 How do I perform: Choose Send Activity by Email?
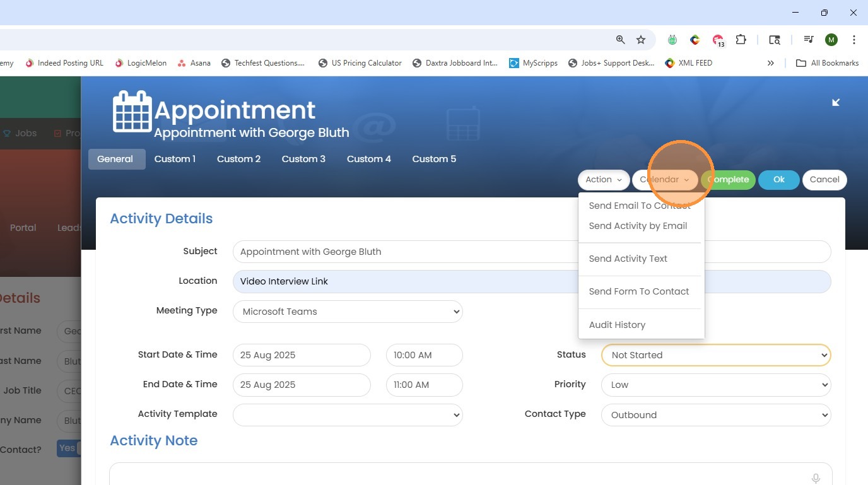tap(638, 226)
